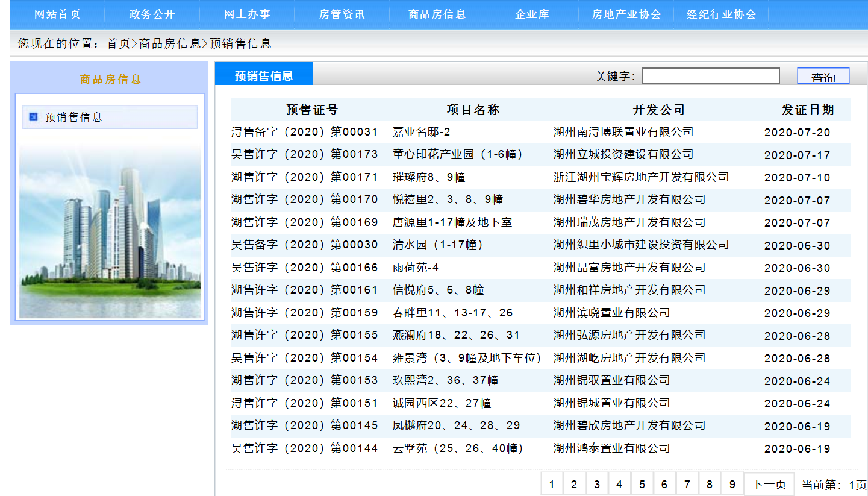This screenshot has width=868, height=496.
Task: Click company 浙江湖州宝辉房地产开发有限公司
Action: click(x=642, y=177)
